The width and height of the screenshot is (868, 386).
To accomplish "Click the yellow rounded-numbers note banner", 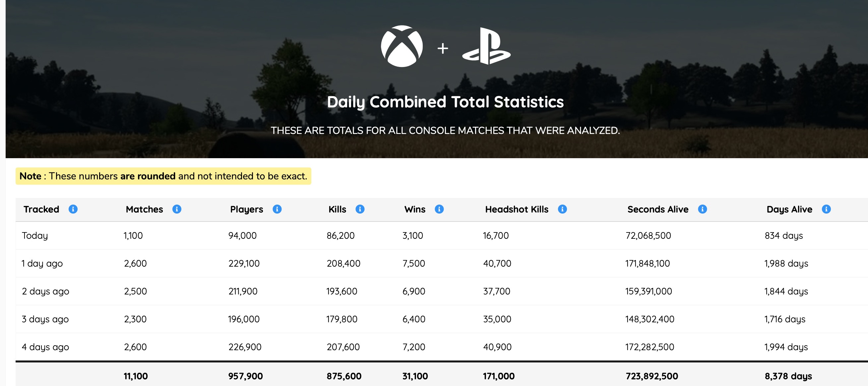I will point(163,176).
